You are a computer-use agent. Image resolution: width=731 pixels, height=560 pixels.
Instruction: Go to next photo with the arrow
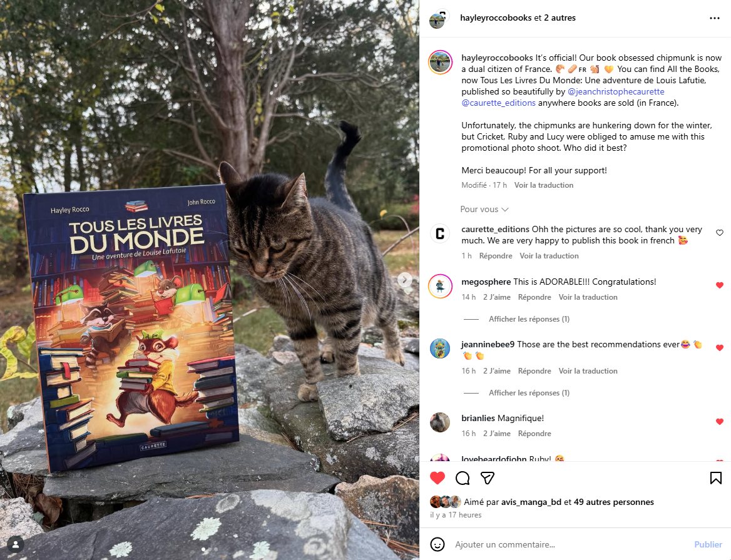(x=404, y=280)
